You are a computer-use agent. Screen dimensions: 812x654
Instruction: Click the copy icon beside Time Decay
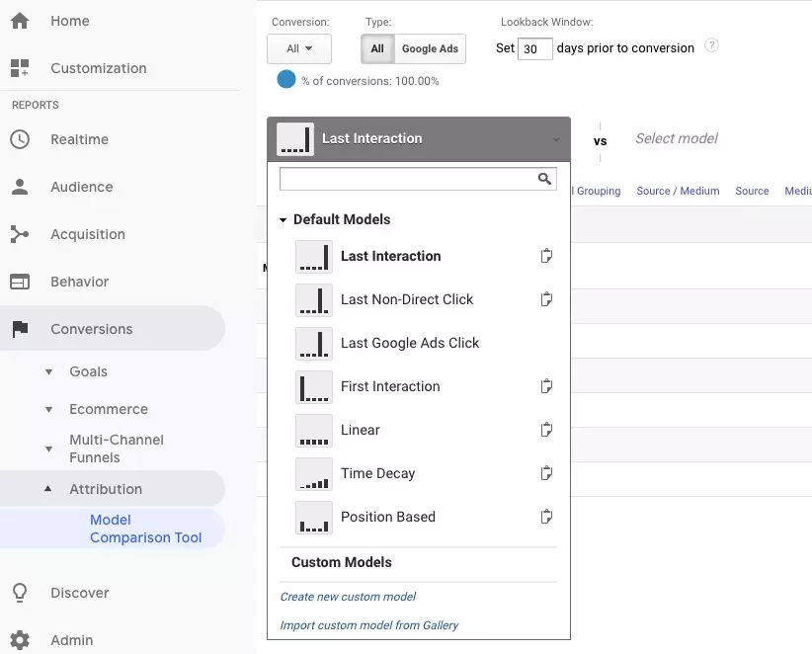(x=546, y=473)
